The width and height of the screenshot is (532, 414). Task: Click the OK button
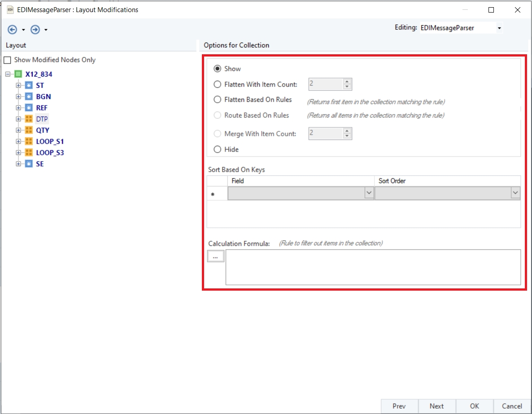point(475,406)
